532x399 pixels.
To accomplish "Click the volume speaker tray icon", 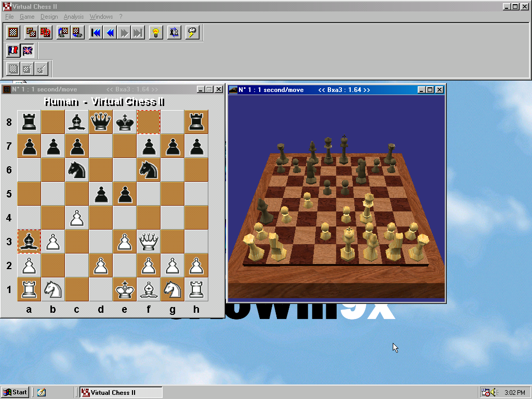I will point(494,392).
